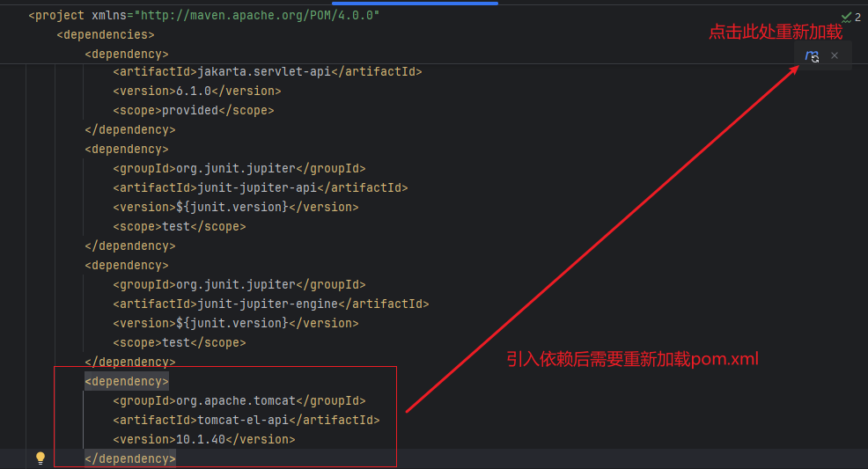Click the junit-jupiter-engine artifactId line
The width and height of the screenshot is (868, 469).
(270, 304)
